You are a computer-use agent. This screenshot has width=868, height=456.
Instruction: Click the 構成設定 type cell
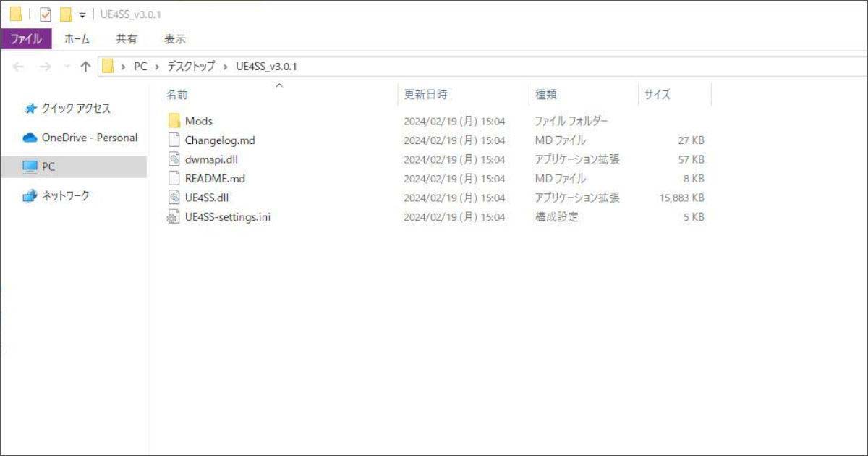click(556, 216)
